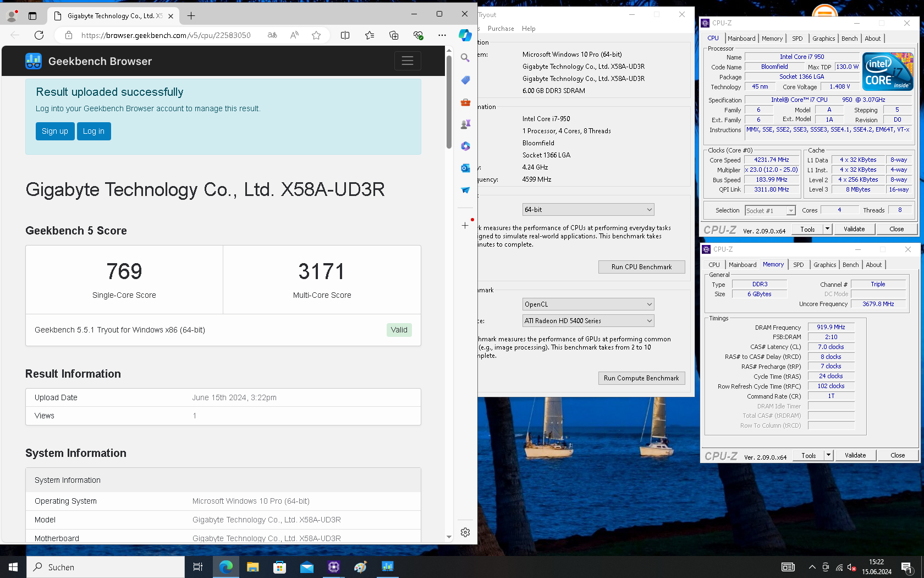
Task: Click the Sign up button
Action: (x=55, y=131)
